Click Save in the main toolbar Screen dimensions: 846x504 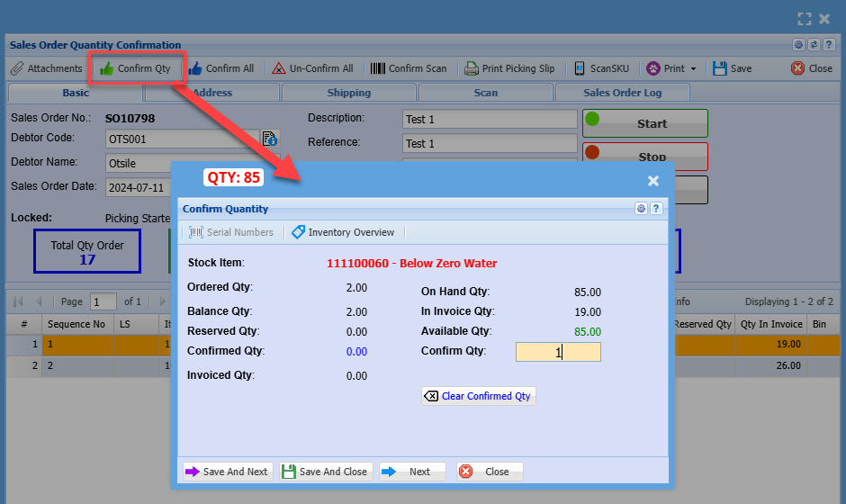pyautogui.click(x=733, y=68)
